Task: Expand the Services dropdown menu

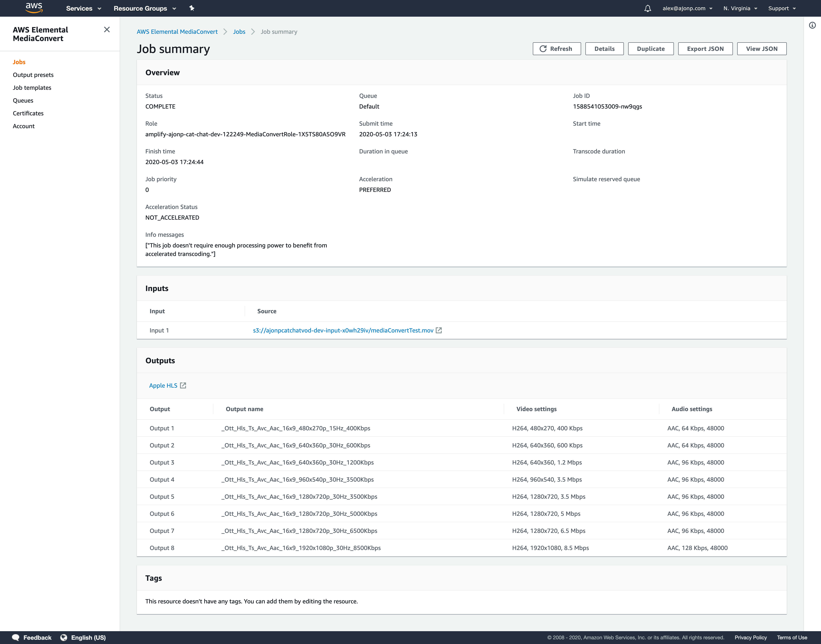Action: click(83, 8)
